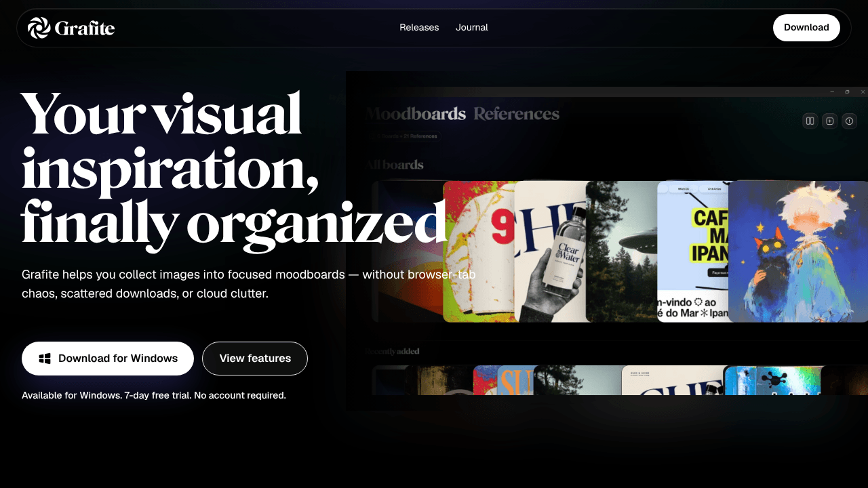The image size is (868, 488).
Task: Click the add board plus icon
Action: (829, 121)
